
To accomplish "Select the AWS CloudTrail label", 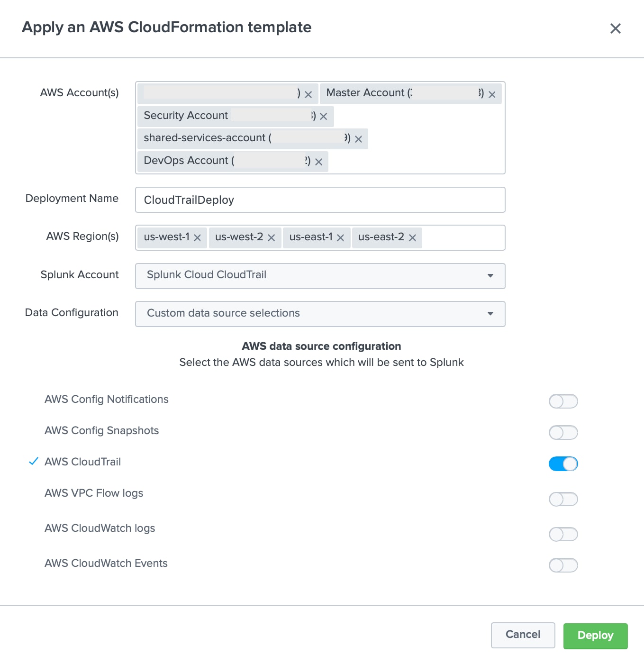I will click(x=83, y=462).
